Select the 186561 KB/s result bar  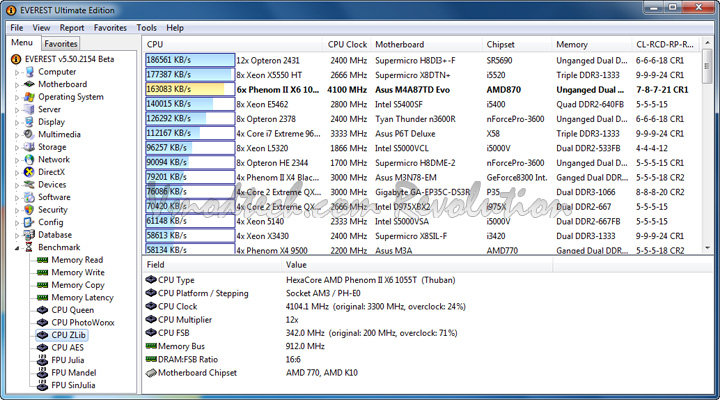(x=190, y=60)
